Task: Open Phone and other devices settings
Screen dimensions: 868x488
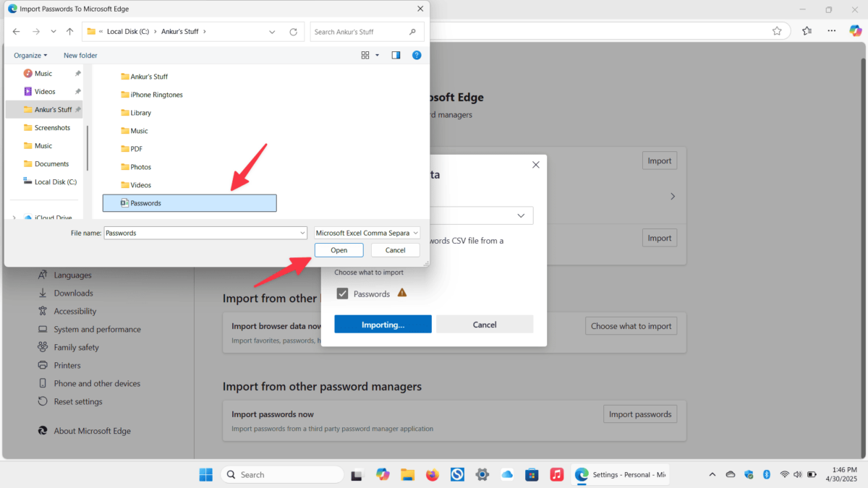Action: 97,383
